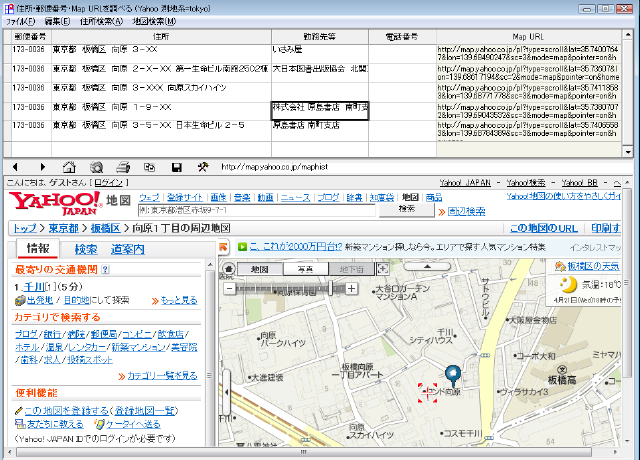Click Map URL column header
Screen dimensions: 640x460
click(529, 37)
